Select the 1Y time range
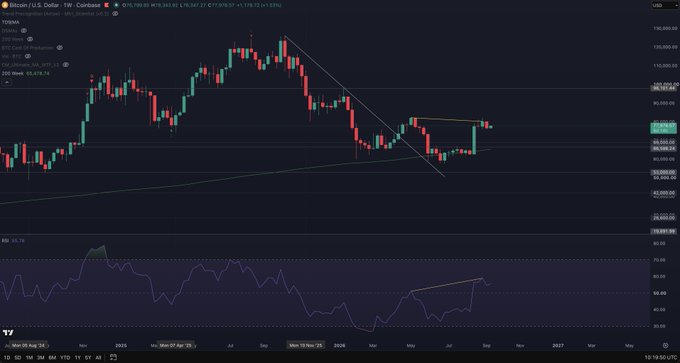 tap(78, 357)
